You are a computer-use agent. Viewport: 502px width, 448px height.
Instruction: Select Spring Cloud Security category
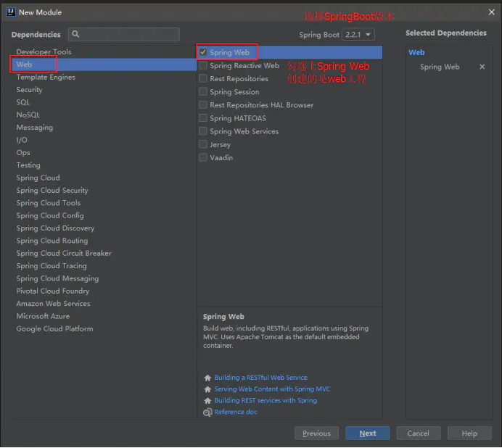point(52,191)
